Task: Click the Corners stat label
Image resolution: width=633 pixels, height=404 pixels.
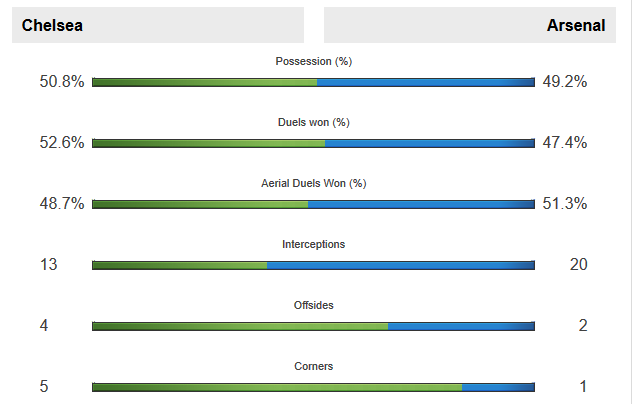Action: [x=314, y=366]
